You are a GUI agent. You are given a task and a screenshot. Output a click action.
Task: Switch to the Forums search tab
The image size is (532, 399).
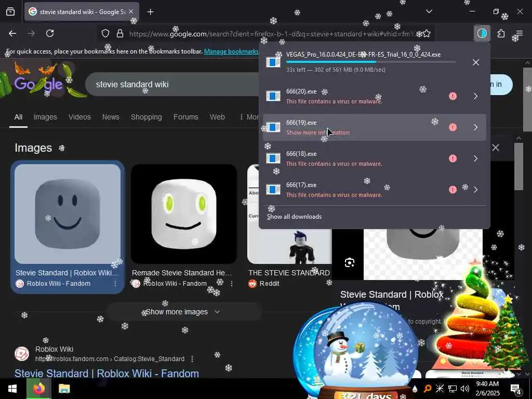pos(186,117)
